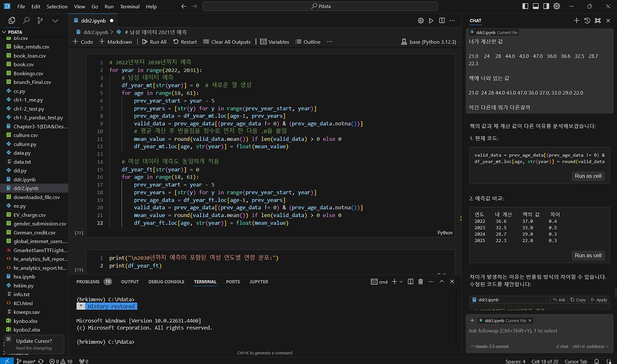Viewport: 617px width, 364px height.
Task: Toggle the secondary side bar layout
Action: (546, 6)
